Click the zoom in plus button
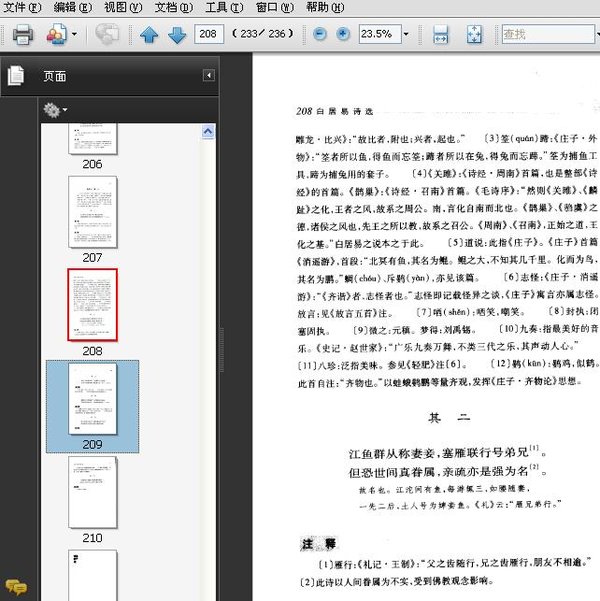 coord(343,34)
